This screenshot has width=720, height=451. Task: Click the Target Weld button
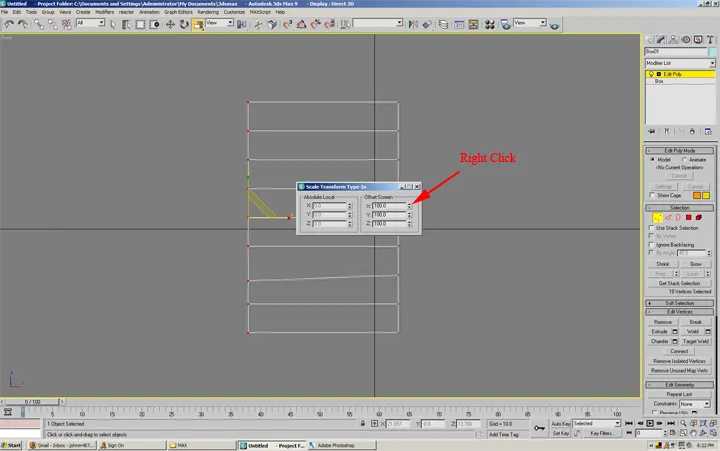click(696, 341)
